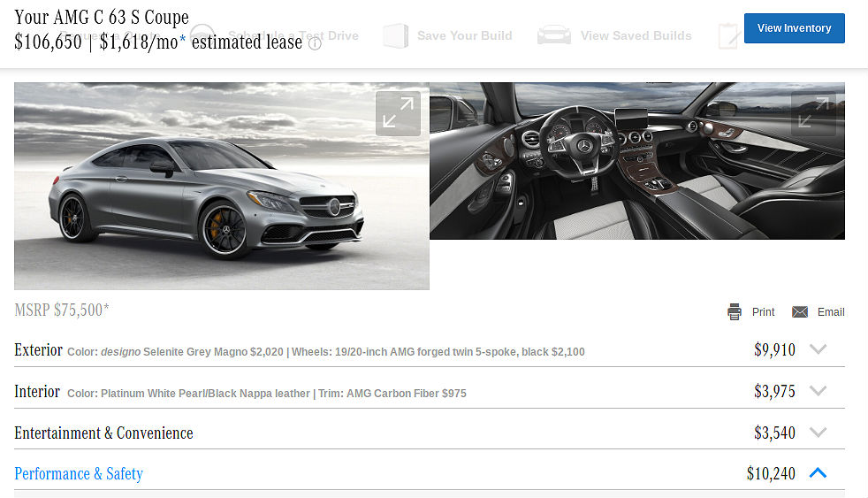Open the Print link
868x498 pixels.
[x=763, y=312]
